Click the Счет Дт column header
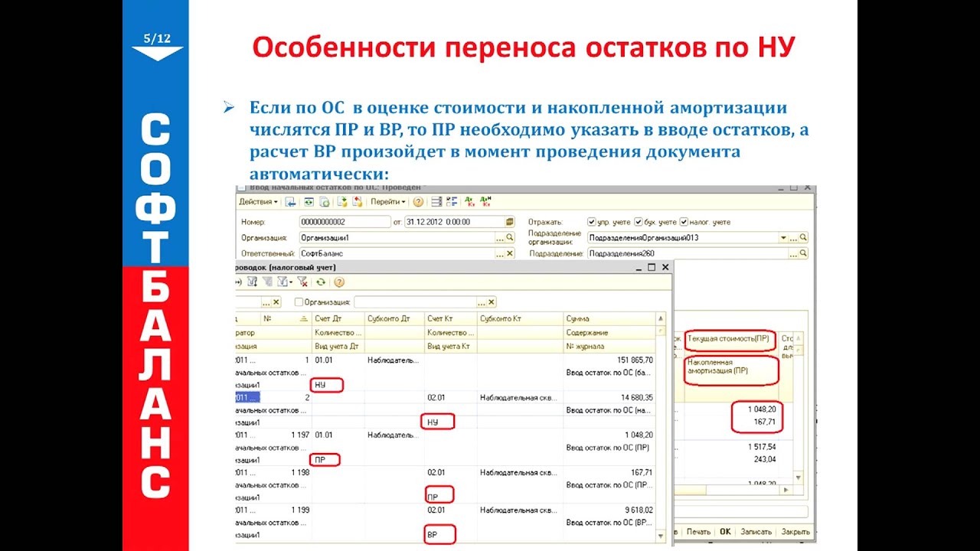The image size is (980, 551). (x=338, y=318)
